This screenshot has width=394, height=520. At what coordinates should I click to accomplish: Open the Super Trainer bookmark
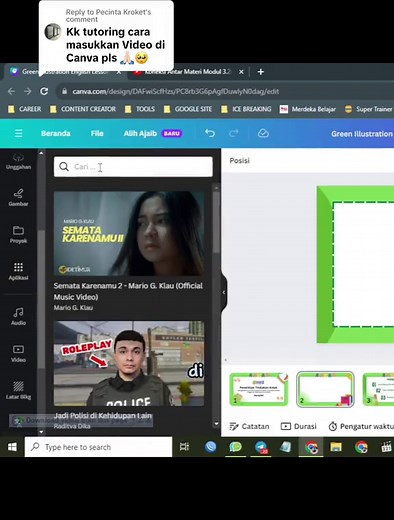[369, 109]
